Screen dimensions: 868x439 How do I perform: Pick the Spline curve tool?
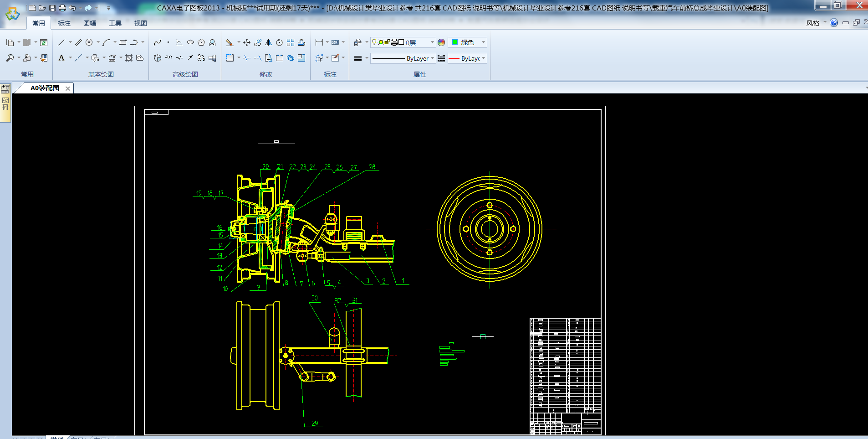point(158,42)
